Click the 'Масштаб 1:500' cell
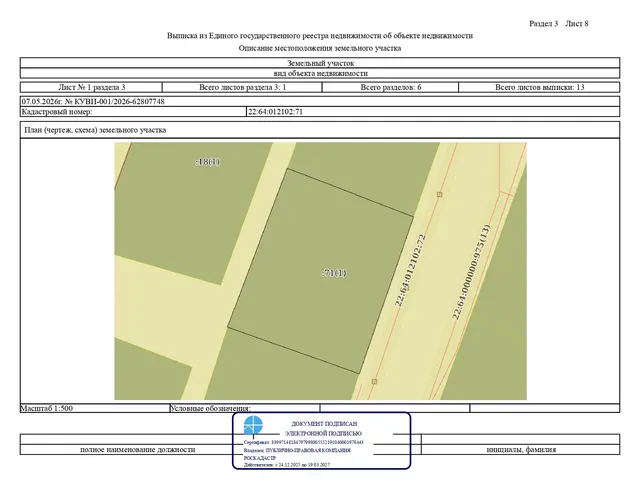The width and height of the screenshot is (640, 495). pyautogui.click(x=95, y=408)
